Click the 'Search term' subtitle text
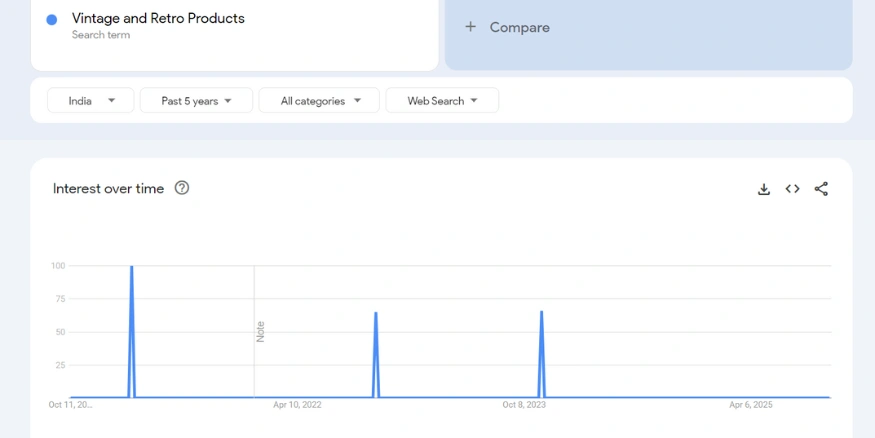The width and height of the screenshot is (875, 438). [101, 35]
